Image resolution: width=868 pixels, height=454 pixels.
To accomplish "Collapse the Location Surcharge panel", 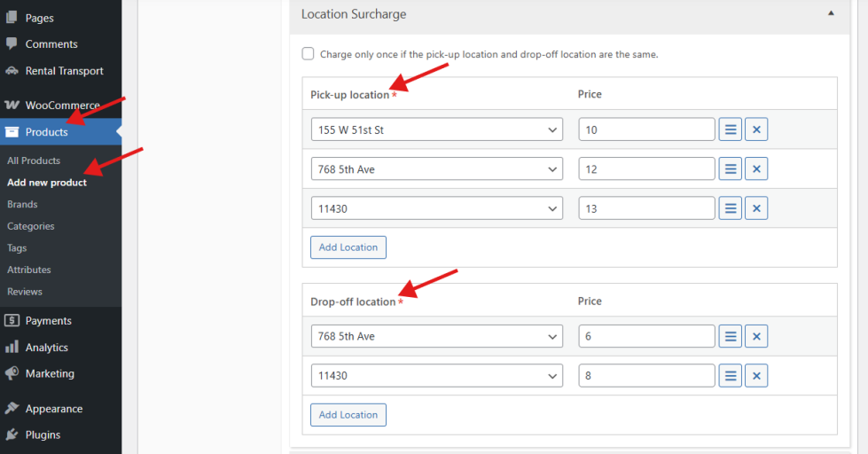I will [x=831, y=14].
